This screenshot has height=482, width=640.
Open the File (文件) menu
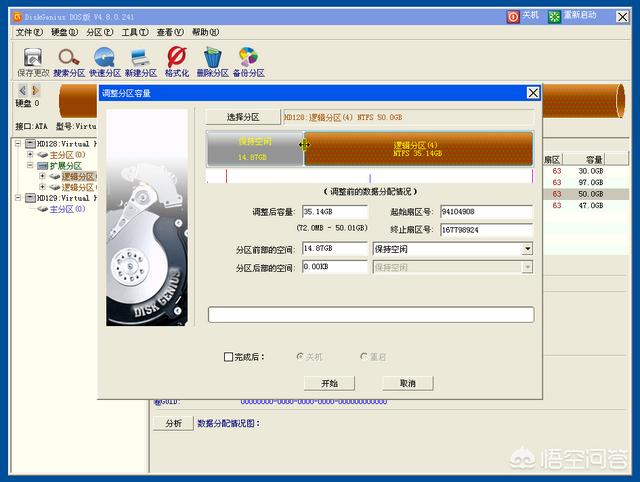click(x=29, y=32)
